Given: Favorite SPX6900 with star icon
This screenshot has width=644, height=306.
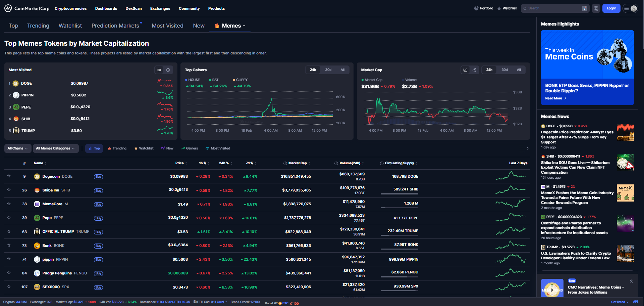Looking at the screenshot, I should coord(9,287).
